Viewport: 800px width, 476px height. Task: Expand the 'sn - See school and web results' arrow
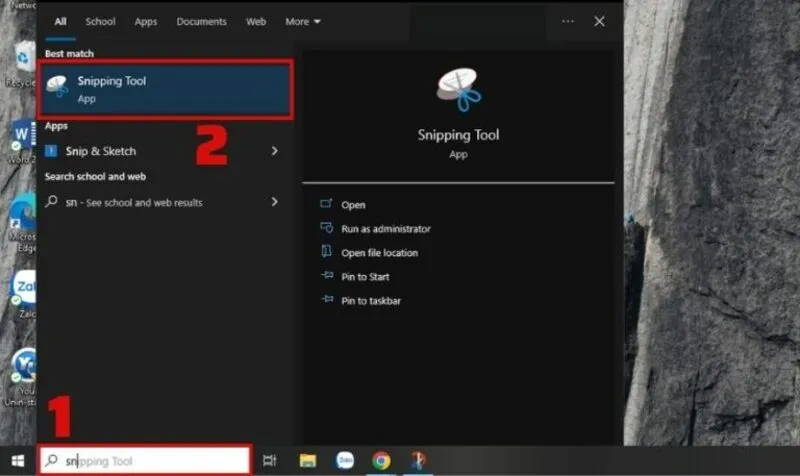pyautogui.click(x=274, y=202)
